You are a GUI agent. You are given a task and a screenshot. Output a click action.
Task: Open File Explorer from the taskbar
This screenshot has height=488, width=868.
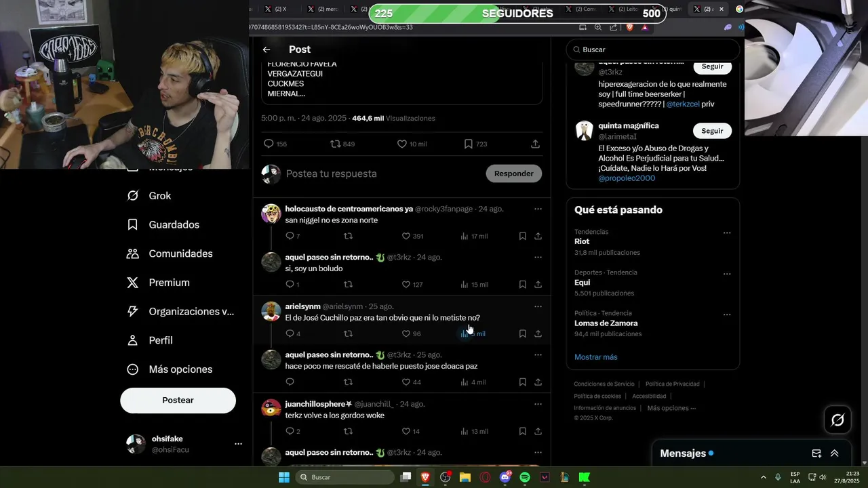tap(465, 477)
